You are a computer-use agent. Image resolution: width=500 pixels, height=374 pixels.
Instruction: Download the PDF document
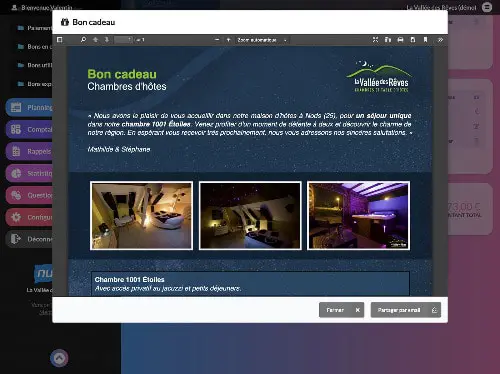(413, 40)
